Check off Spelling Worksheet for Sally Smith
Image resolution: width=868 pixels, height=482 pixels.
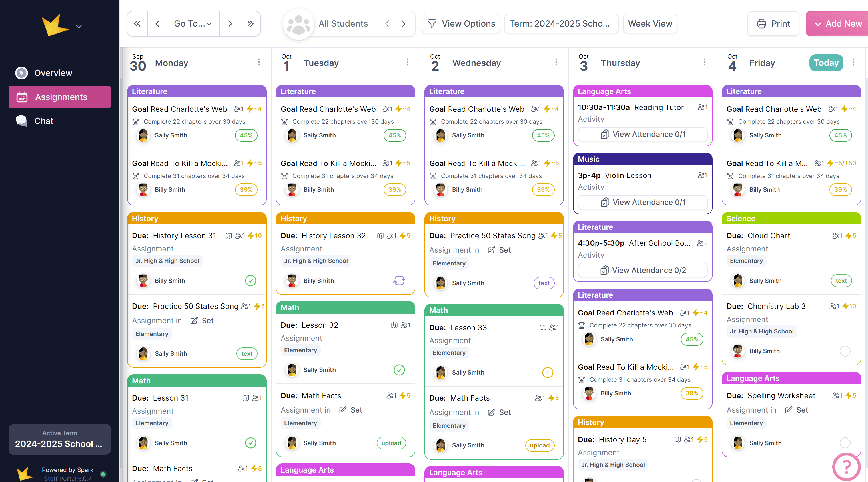tap(845, 443)
